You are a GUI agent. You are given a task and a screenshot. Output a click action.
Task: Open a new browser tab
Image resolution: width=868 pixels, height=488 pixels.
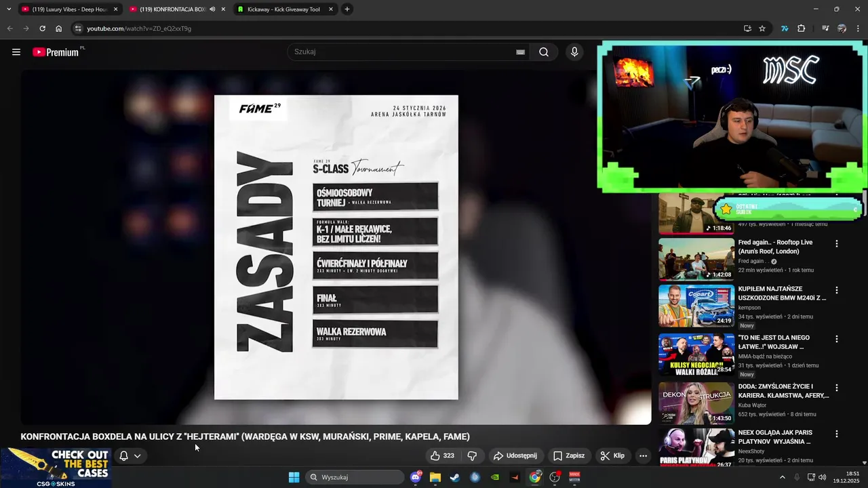click(x=347, y=9)
